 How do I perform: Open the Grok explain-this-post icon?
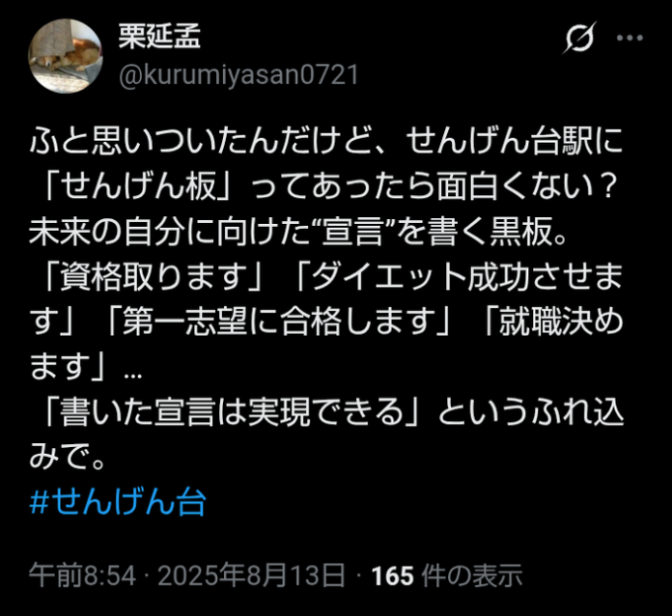click(579, 38)
